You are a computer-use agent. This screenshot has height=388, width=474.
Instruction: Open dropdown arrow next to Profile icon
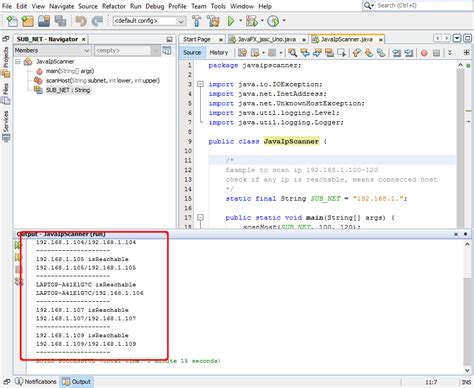point(284,21)
